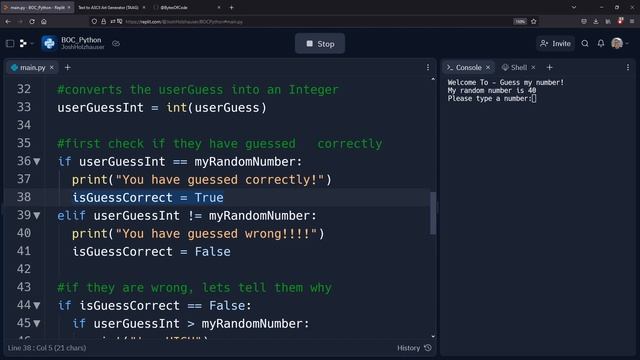
Task: Collapse the if block on line 44
Action: coord(37,305)
